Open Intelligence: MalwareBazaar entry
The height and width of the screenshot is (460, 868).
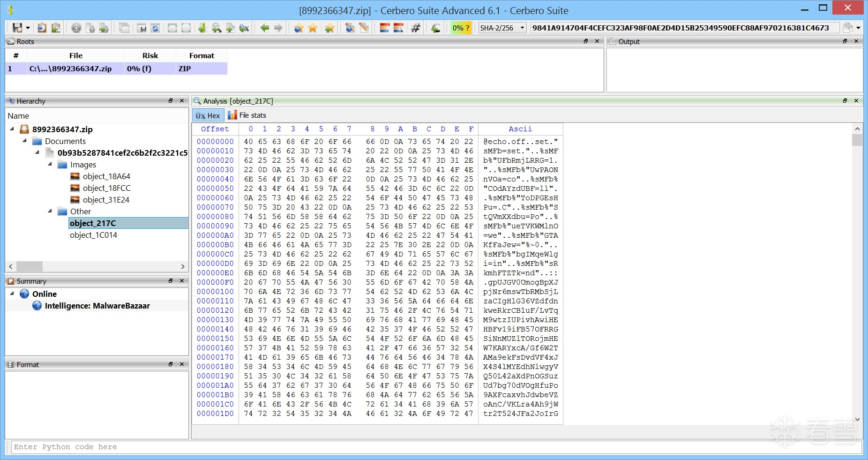[x=97, y=306]
